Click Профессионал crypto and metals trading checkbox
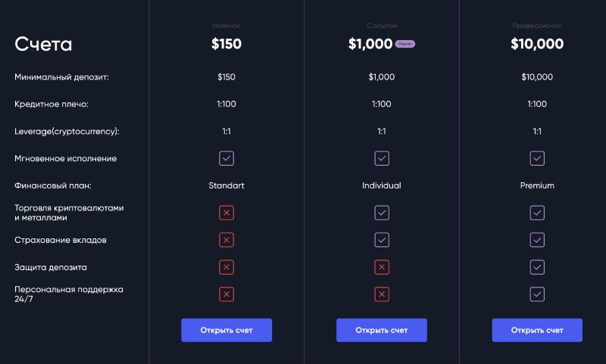This screenshot has height=364, width=606. [537, 213]
